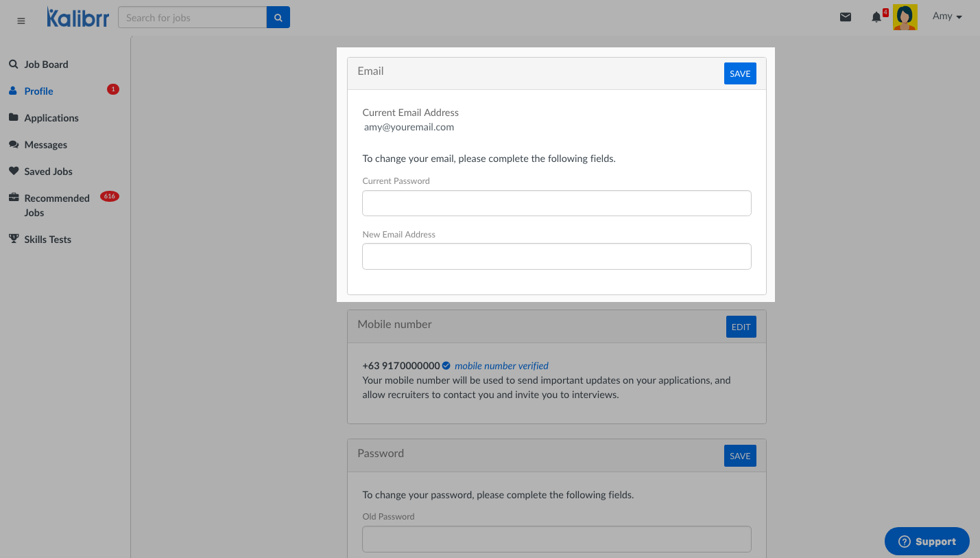The width and height of the screenshot is (980, 558).
Task: Open Job Board in sidebar
Action: pyautogui.click(x=46, y=65)
